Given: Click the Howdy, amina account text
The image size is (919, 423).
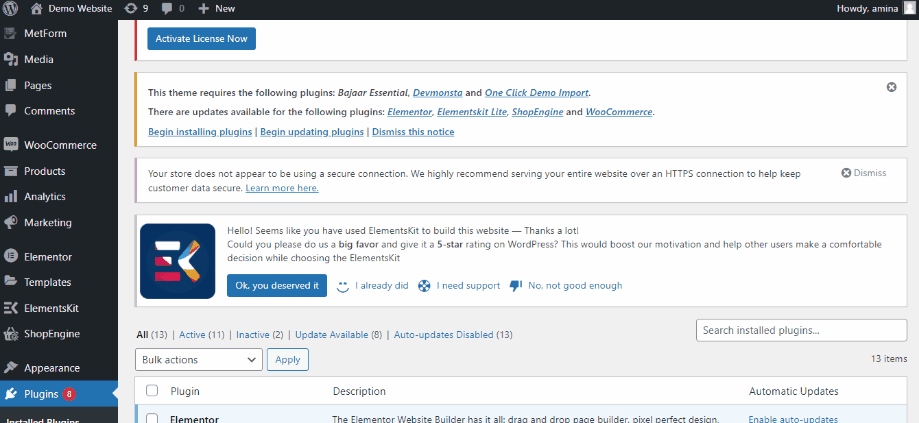Looking at the screenshot, I should [x=867, y=8].
